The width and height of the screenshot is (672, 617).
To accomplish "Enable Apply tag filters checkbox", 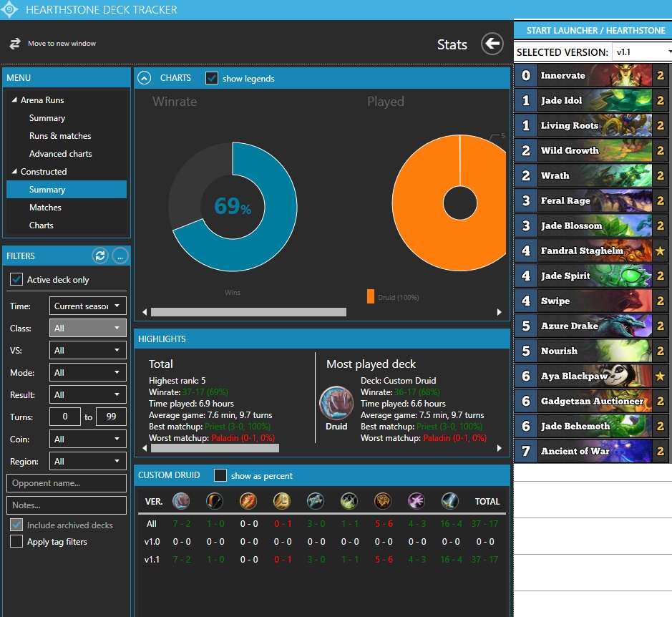I will [x=16, y=541].
